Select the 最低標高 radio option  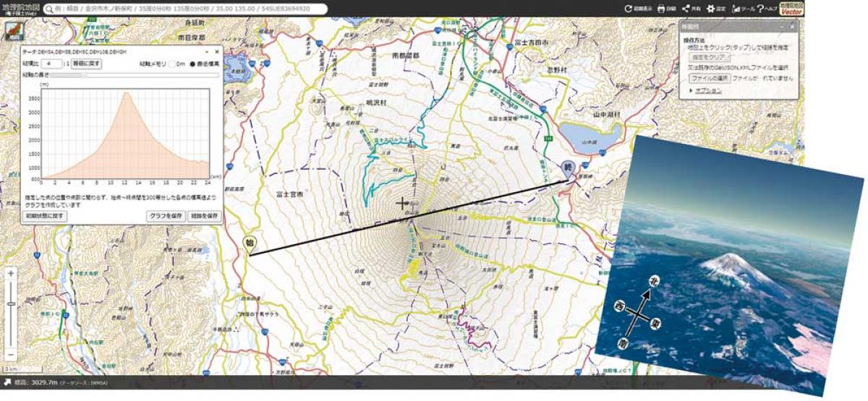(x=192, y=64)
